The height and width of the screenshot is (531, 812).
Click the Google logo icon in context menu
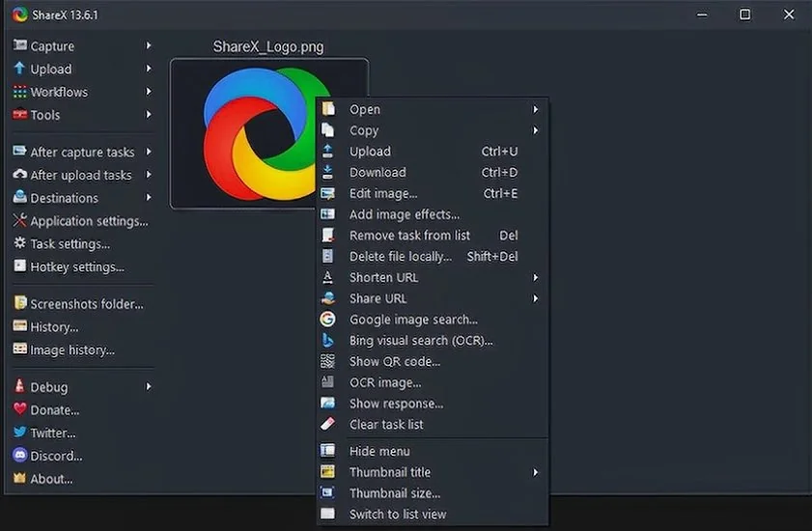pyautogui.click(x=327, y=320)
